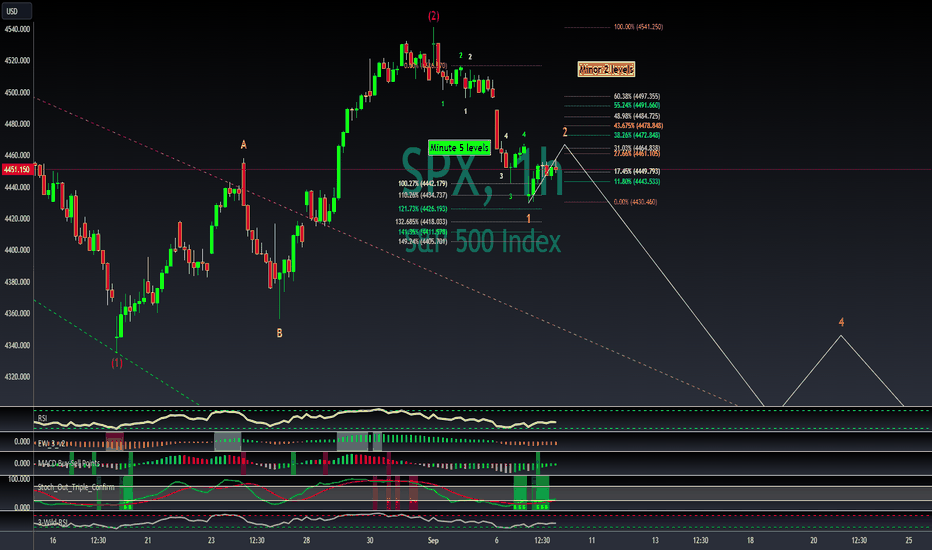Click the 28 date on time axis
The height and width of the screenshot is (550, 932).
click(x=306, y=540)
